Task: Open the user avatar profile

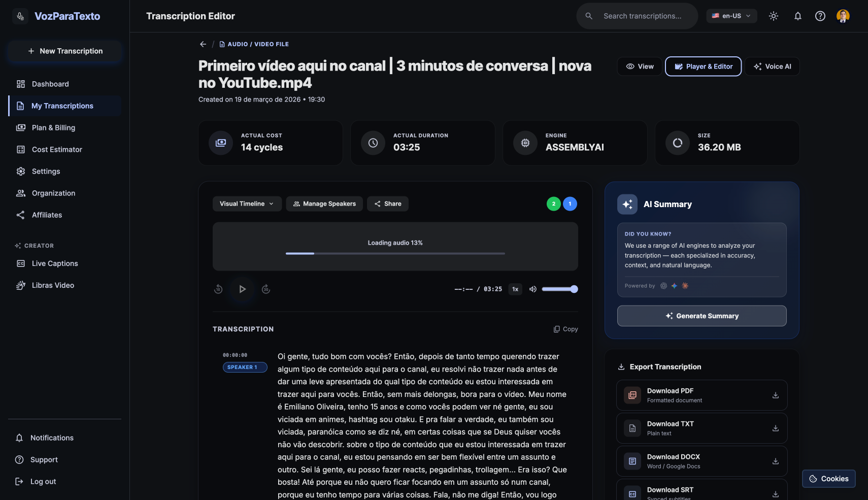Action: (843, 16)
